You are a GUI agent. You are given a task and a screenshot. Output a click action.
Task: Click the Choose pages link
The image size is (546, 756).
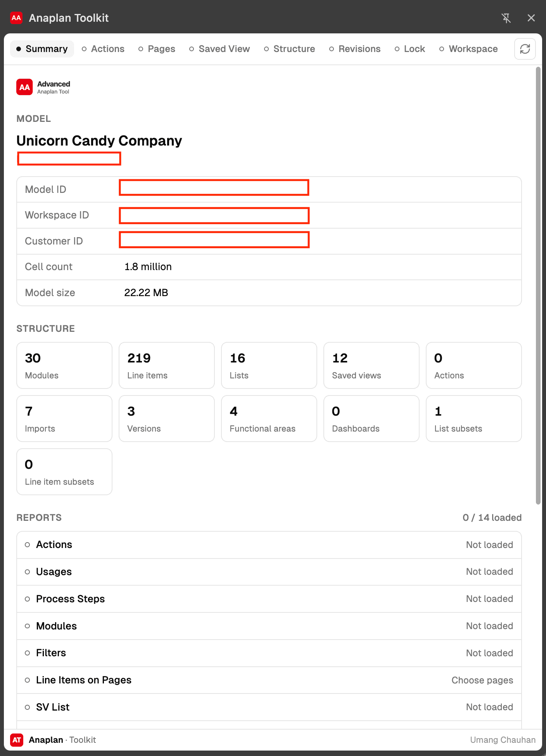[x=482, y=680]
